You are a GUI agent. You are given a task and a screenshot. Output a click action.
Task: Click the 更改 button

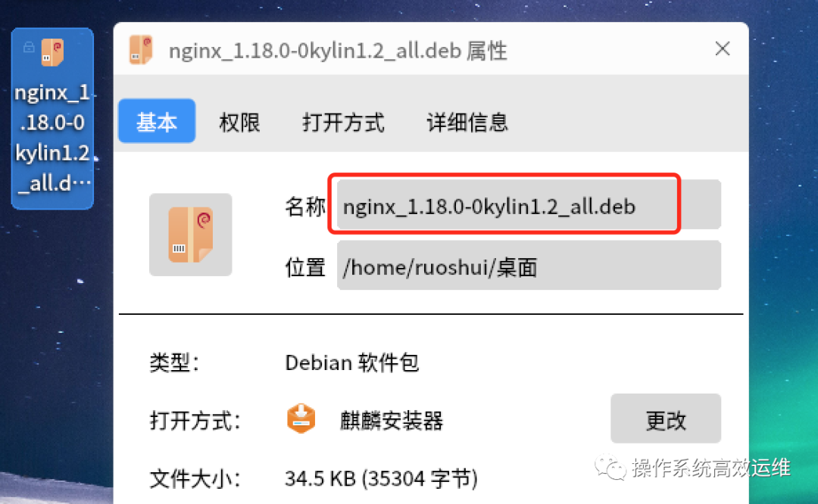(x=666, y=418)
